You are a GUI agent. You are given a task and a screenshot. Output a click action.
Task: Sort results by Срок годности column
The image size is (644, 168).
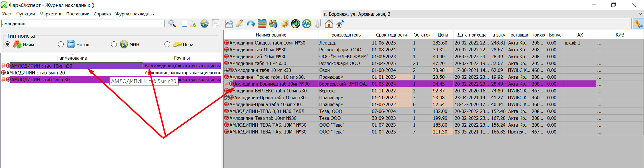tap(391, 35)
